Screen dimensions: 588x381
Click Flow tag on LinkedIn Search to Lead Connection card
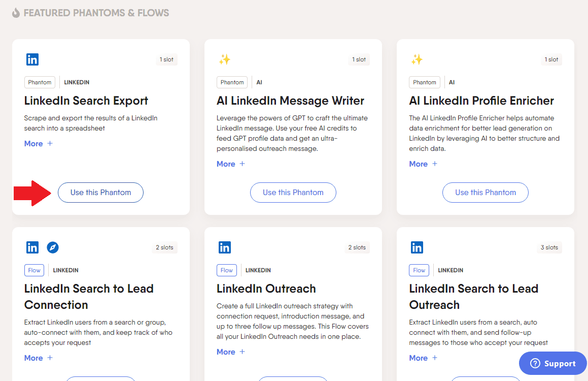[x=34, y=270]
